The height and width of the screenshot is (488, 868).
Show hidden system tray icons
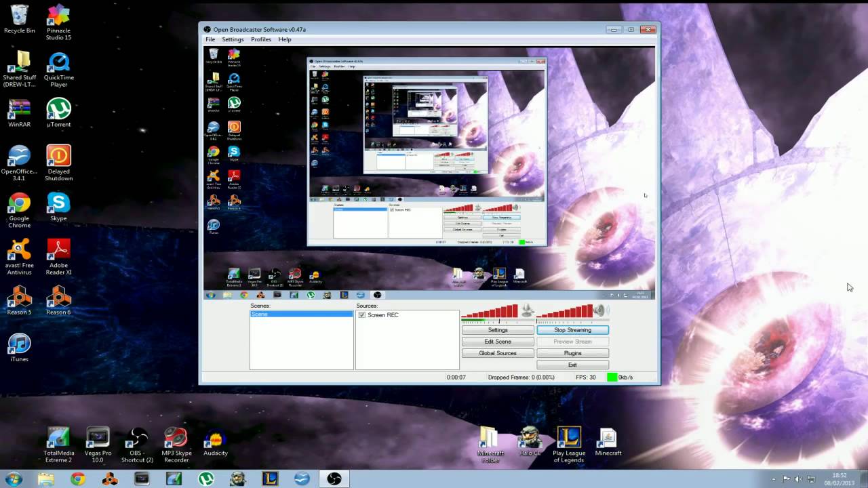tap(774, 479)
